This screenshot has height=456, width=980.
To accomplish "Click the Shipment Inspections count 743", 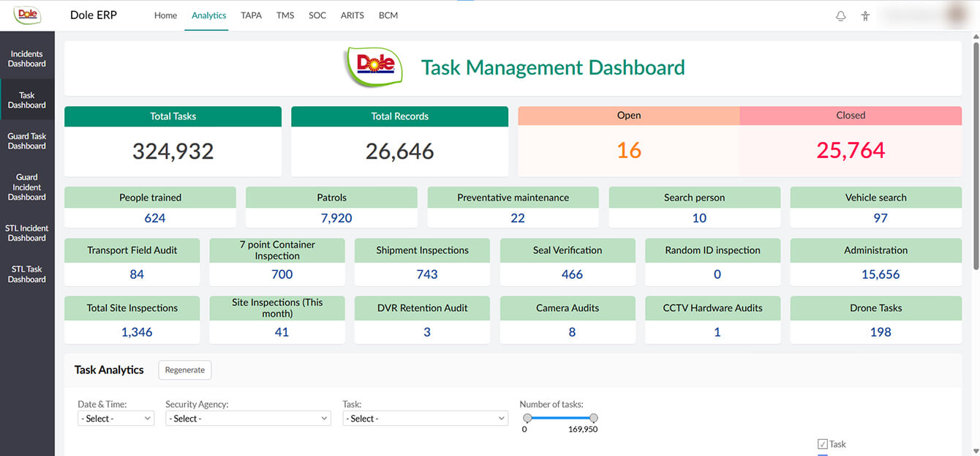I will [x=427, y=274].
